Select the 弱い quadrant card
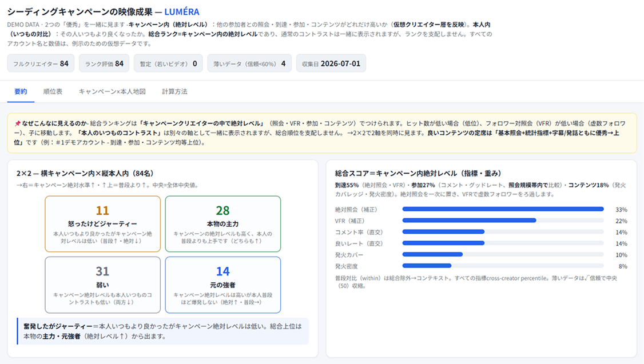The image size is (644, 364). 103,285
